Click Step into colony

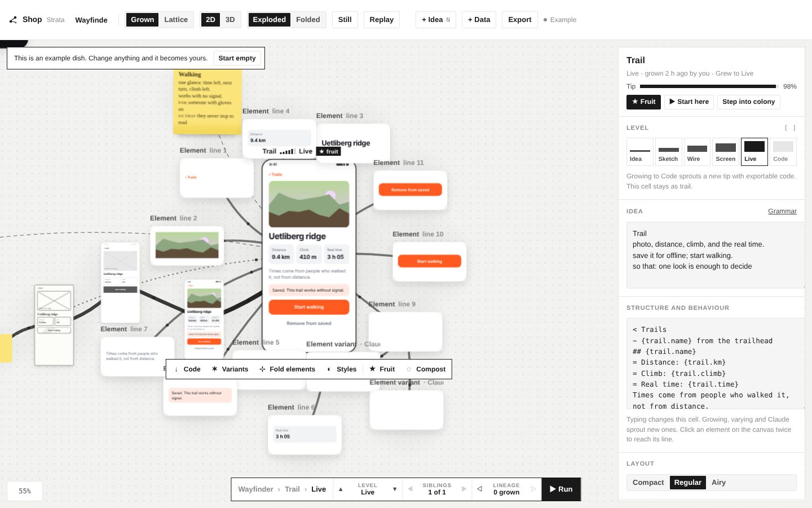tap(749, 102)
